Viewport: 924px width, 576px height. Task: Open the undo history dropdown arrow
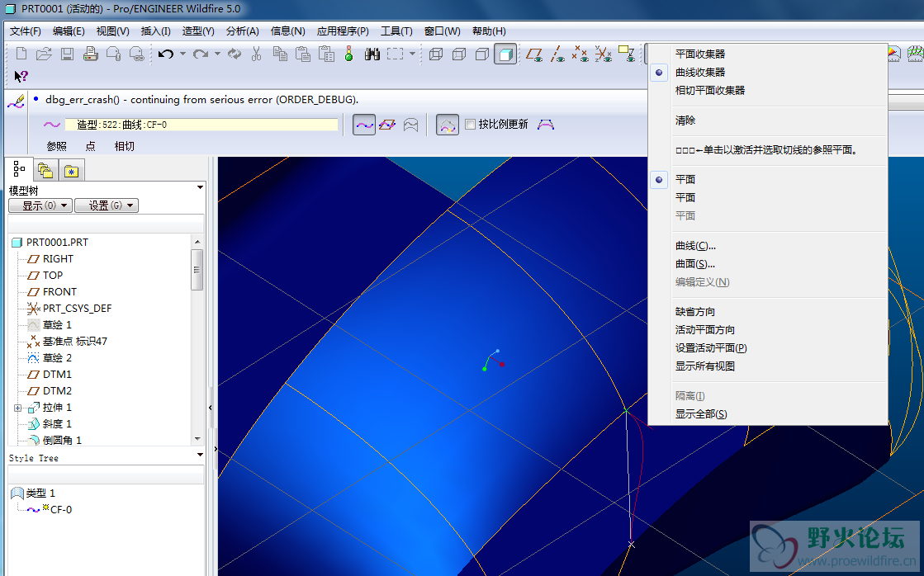click(182, 54)
